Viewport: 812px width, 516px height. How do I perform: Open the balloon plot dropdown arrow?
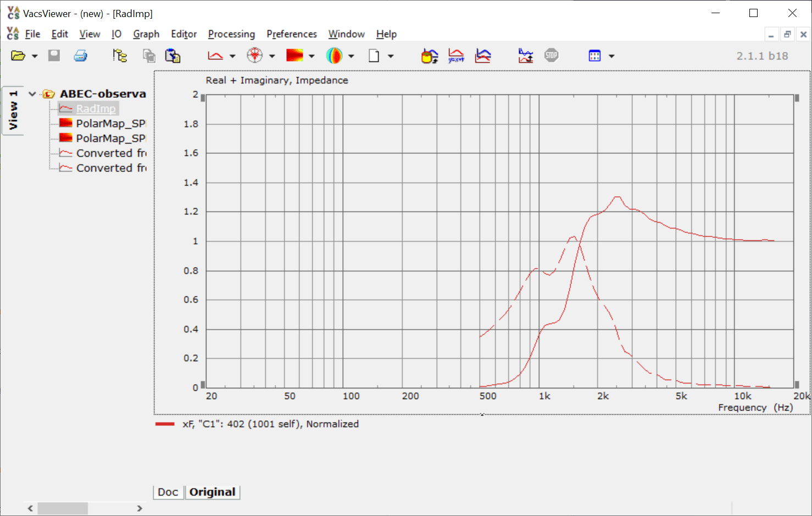(x=351, y=56)
